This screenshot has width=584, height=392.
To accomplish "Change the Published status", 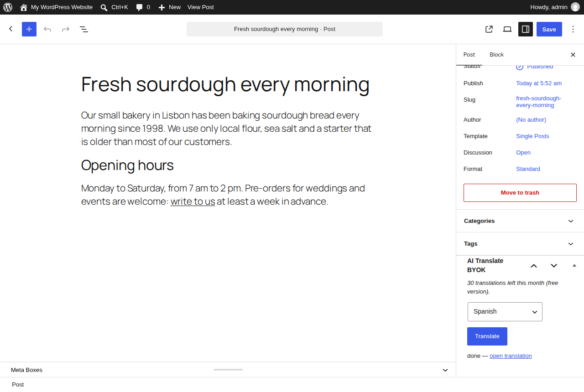I will (535, 67).
